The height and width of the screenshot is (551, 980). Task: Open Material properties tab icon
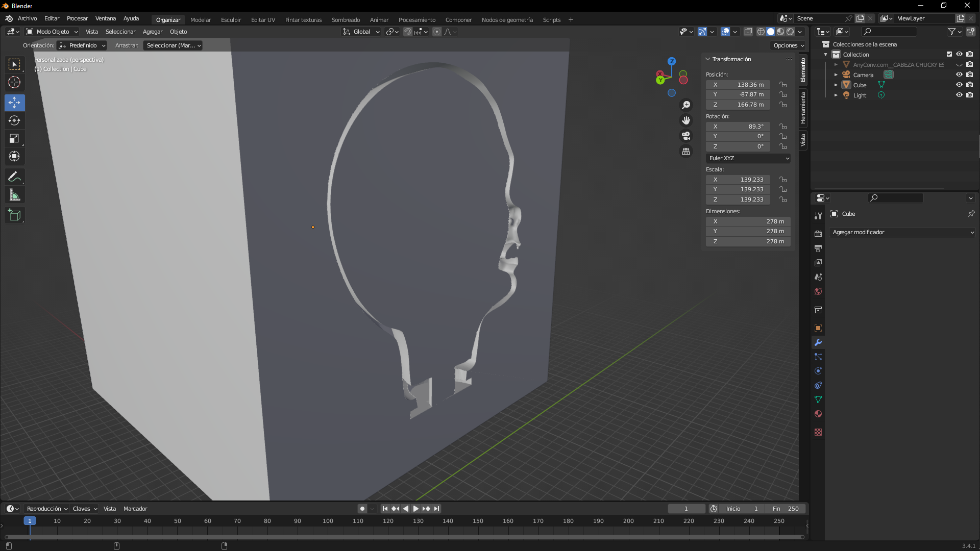tap(818, 414)
